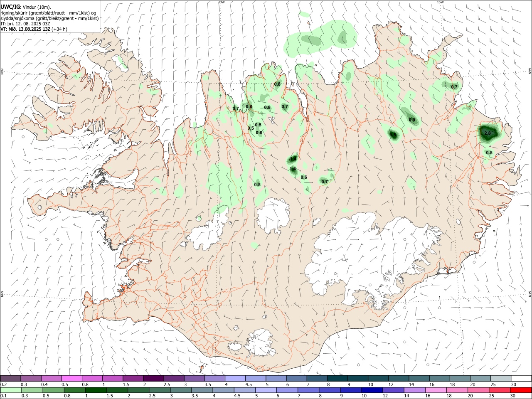
Task: Click the dusky purple 0.2 snow scale swatch
Action: (x=10, y=378)
